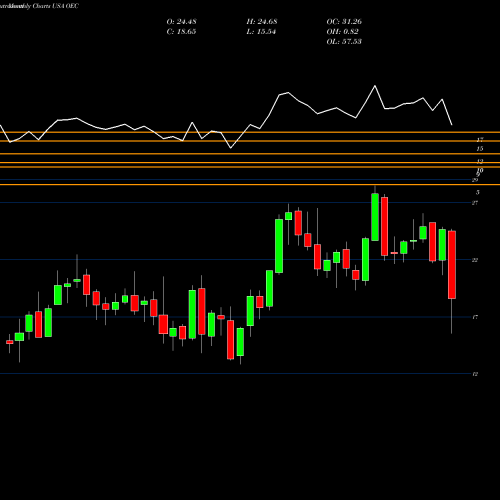Click the chart title ending in 'USA OEC'
500x500 pixels.
point(39,6)
